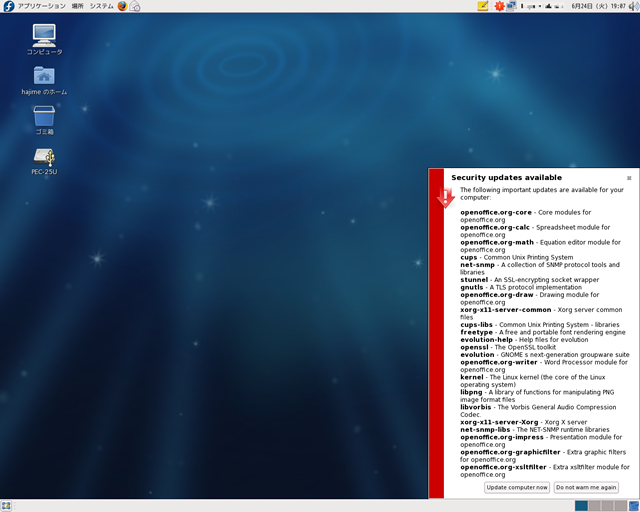
Task: Launch Firefox from the top panel
Action: point(122,6)
